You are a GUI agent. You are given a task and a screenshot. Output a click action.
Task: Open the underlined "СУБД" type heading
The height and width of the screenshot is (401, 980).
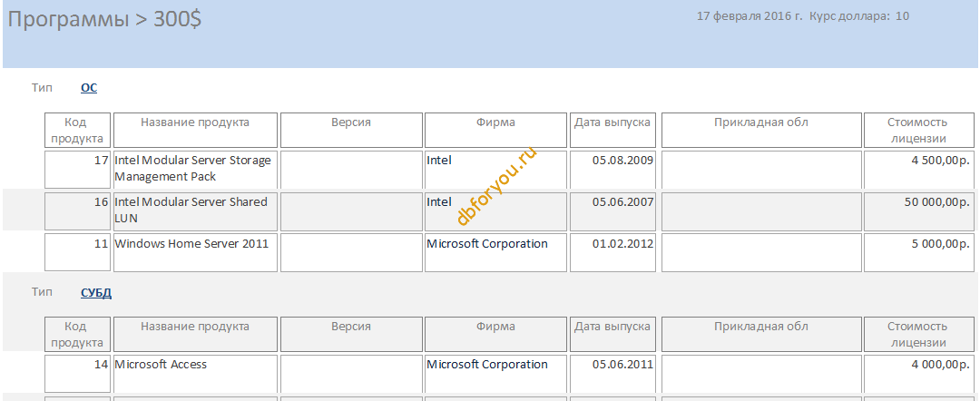point(96,292)
